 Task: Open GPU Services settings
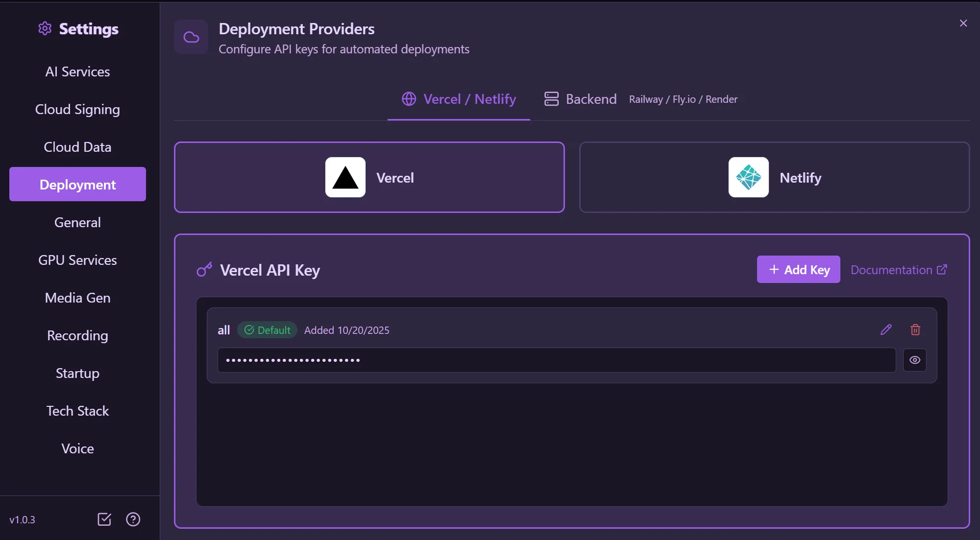[77, 260]
